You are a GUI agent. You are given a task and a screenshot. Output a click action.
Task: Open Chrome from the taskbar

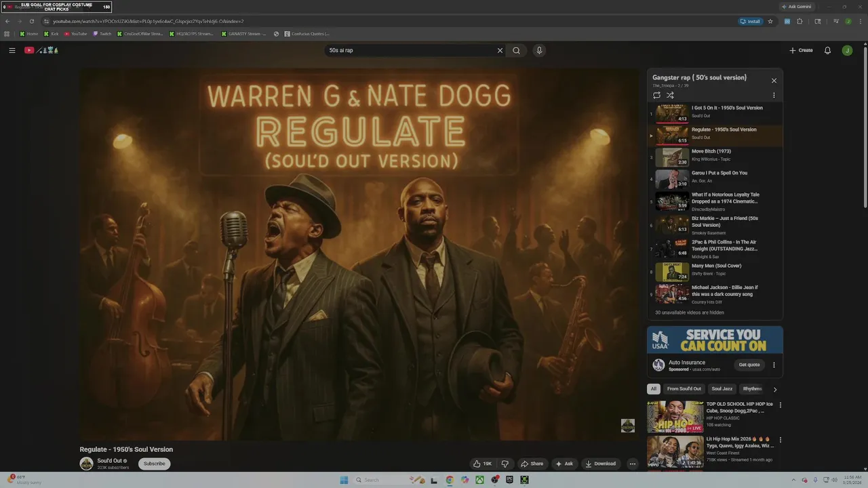tap(450, 480)
